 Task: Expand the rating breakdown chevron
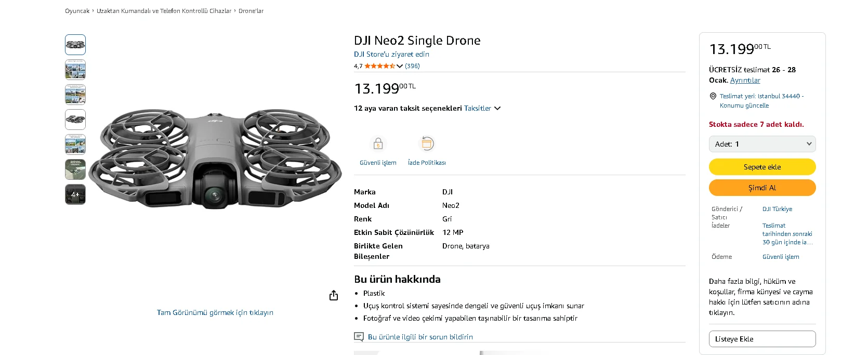pyautogui.click(x=400, y=66)
